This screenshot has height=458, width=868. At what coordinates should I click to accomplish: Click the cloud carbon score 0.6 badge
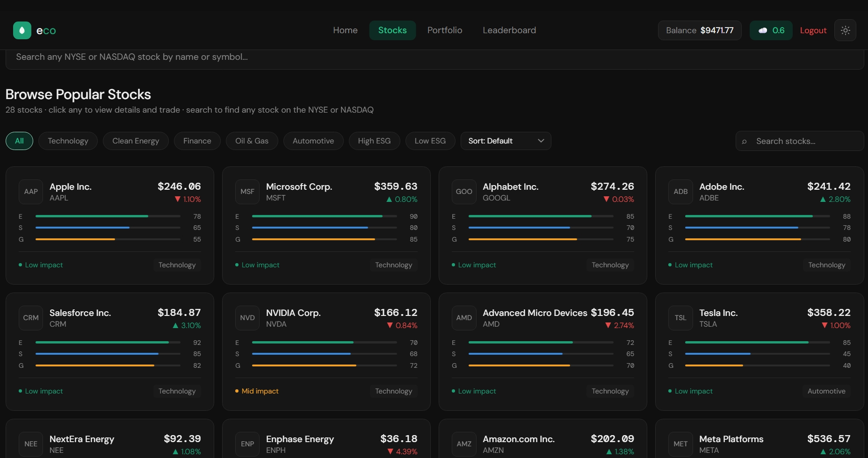(771, 30)
